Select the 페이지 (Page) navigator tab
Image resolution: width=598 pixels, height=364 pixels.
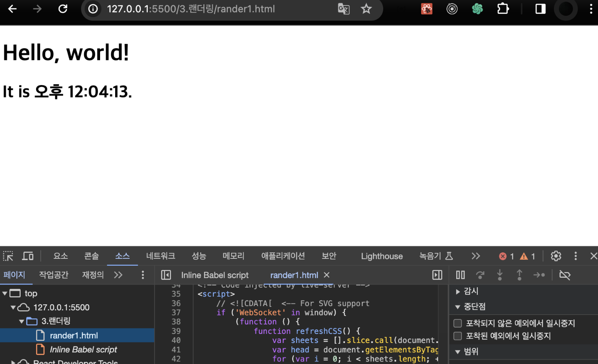click(14, 275)
